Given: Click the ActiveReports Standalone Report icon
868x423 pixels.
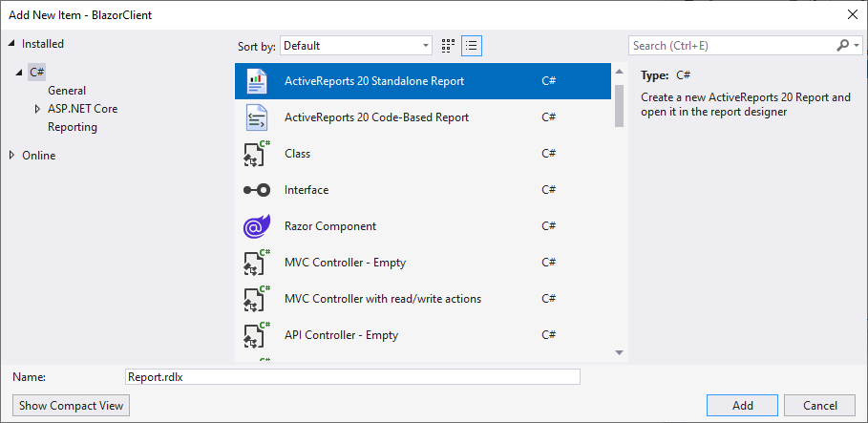Looking at the screenshot, I should (x=256, y=81).
